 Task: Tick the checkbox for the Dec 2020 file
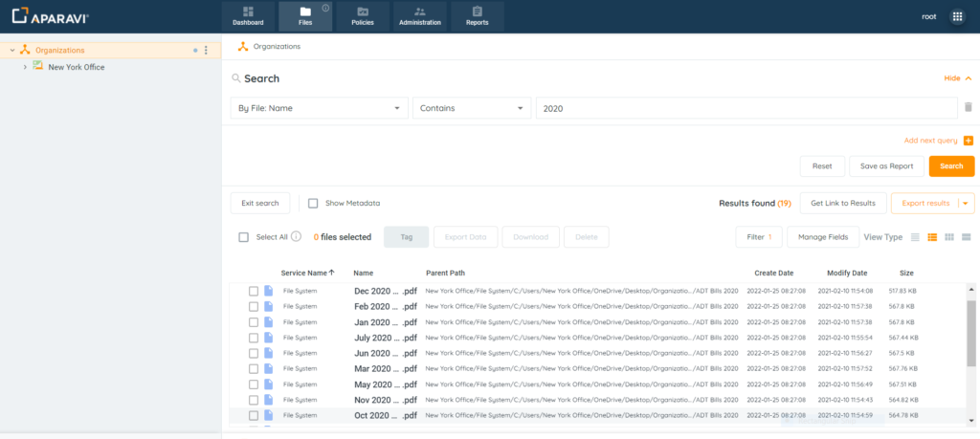[254, 291]
